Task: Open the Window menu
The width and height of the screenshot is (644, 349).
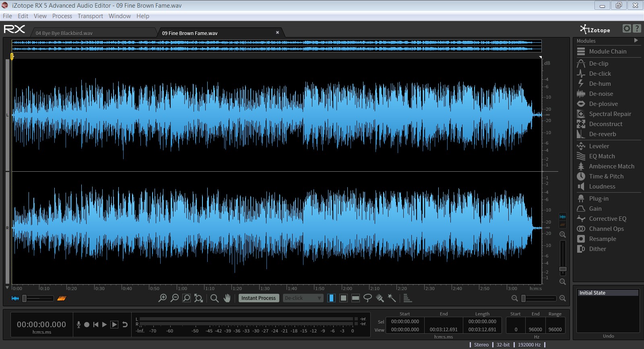Action: pos(120,16)
